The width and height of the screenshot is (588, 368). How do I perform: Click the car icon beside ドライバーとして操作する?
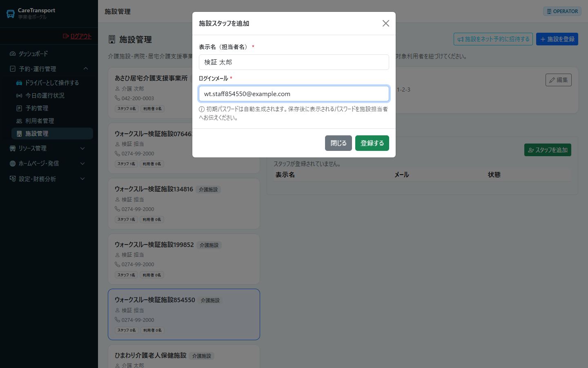pos(19,83)
